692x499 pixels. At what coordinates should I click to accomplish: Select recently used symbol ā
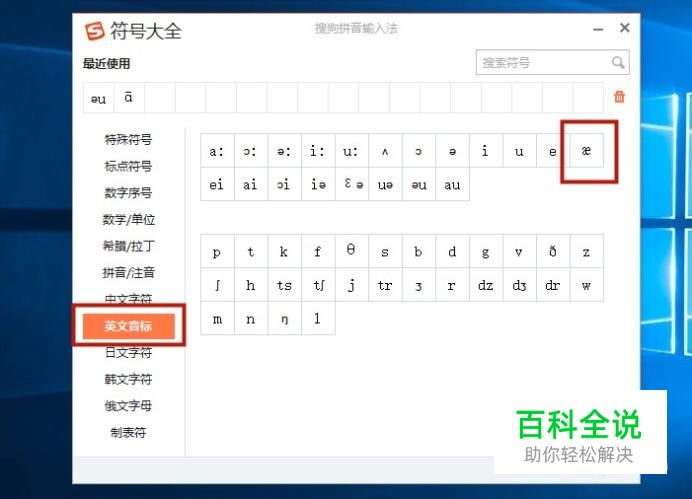click(x=129, y=98)
